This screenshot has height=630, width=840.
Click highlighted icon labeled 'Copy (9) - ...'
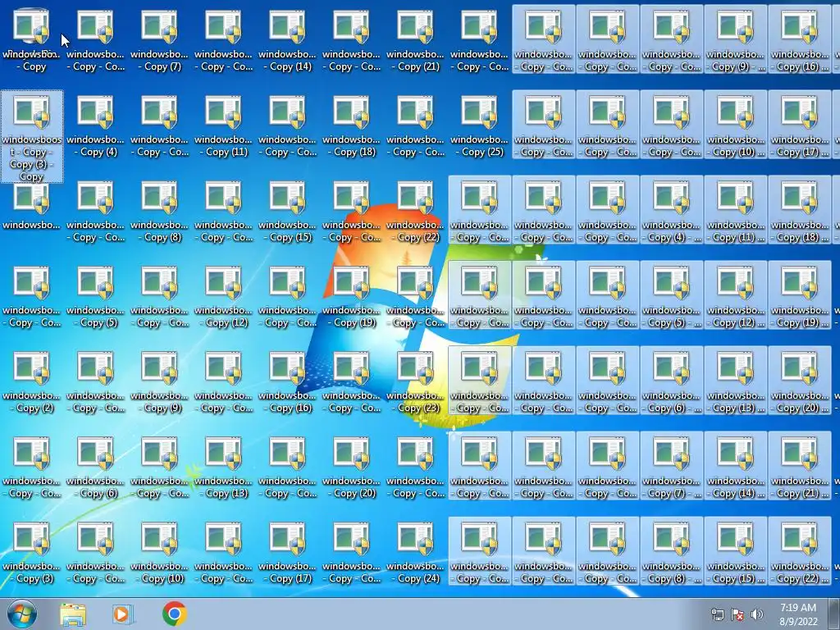735,41
